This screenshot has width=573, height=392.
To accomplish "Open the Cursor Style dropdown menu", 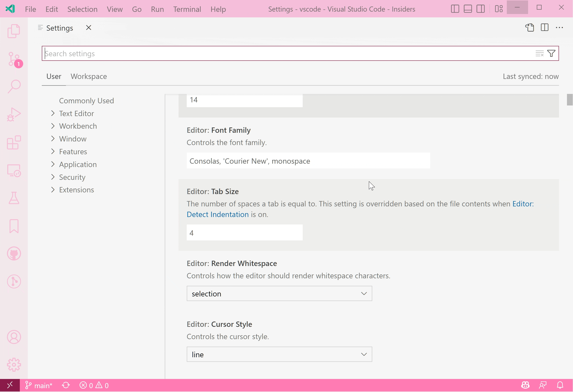I will (279, 354).
